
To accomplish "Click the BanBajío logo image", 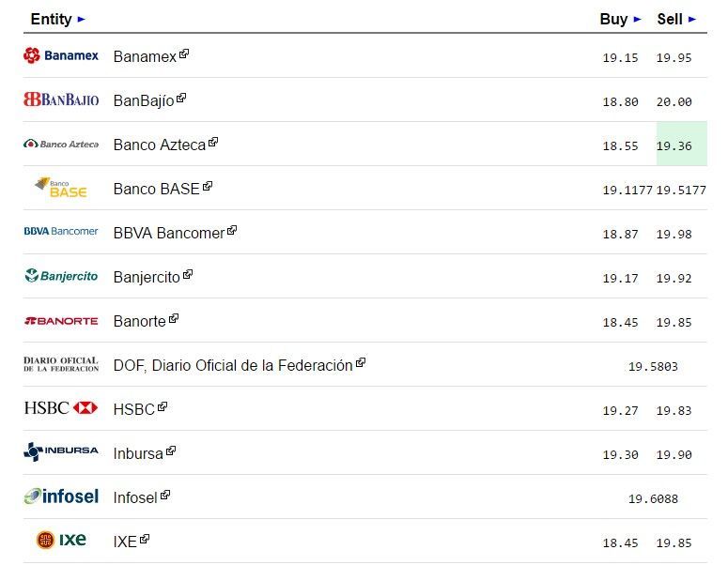I will 61,99.
